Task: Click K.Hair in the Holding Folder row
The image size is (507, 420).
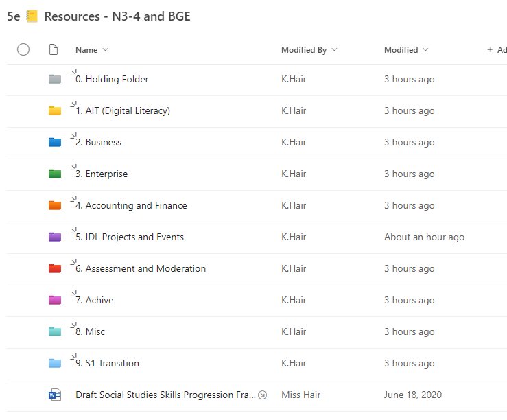Action: point(294,79)
